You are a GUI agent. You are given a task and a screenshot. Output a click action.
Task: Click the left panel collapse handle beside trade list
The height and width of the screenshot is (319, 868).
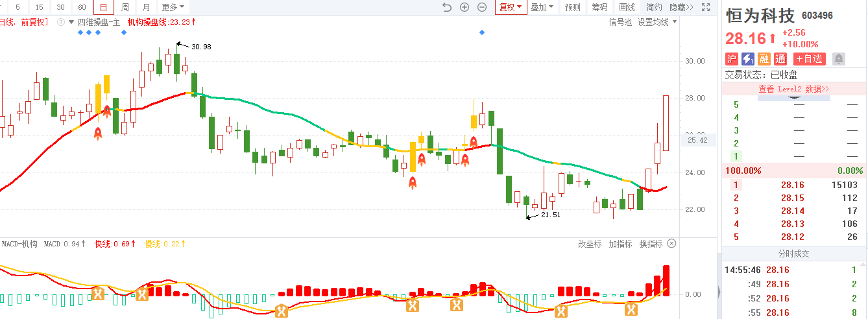[x=718, y=291]
